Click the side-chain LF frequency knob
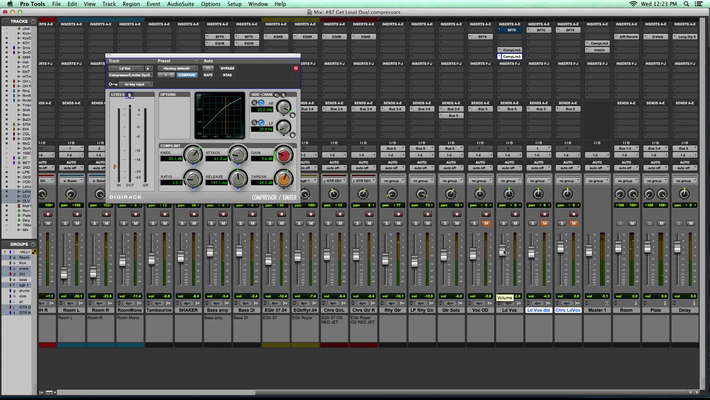This screenshot has height=400, width=710. point(283,127)
